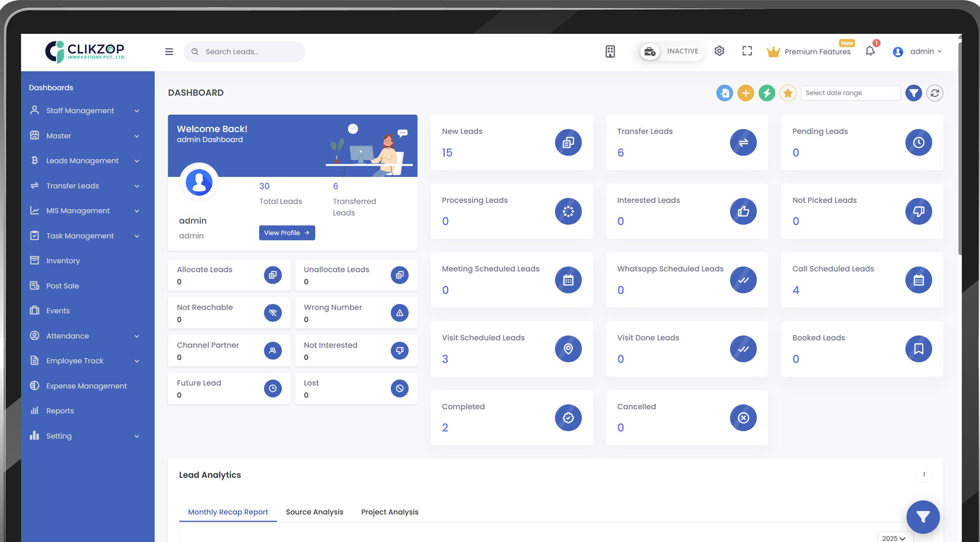The height and width of the screenshot is (542, 980).
Task: Open the company/building icon in the top bar
Action: (x=610, y=51)
